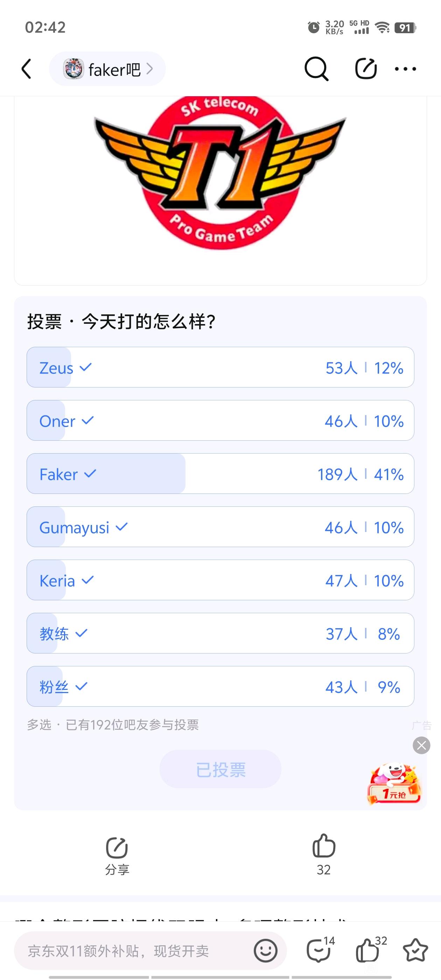Tap the 已投票 button
The image size is (441, 980).
coord(220,770)
